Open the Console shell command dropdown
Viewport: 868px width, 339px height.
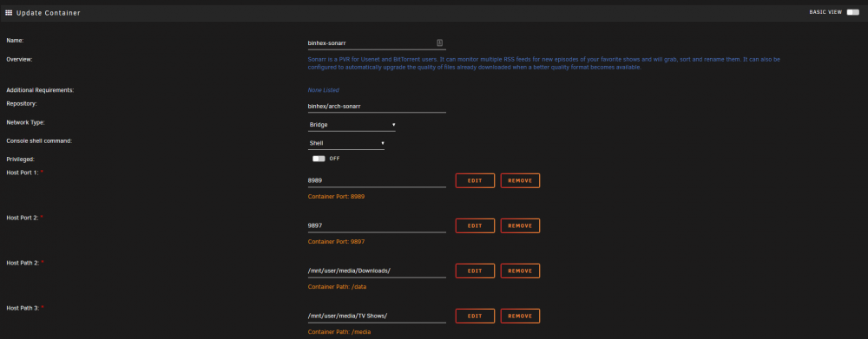pyautogui.click(x=346, y=143)
